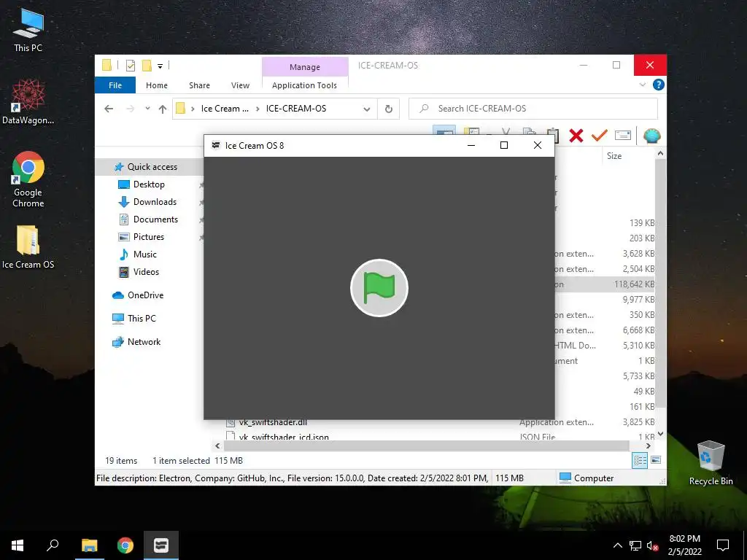
Task: Open the muted volume tray icon
Action: pyautogui.click(x=653, y=545)
